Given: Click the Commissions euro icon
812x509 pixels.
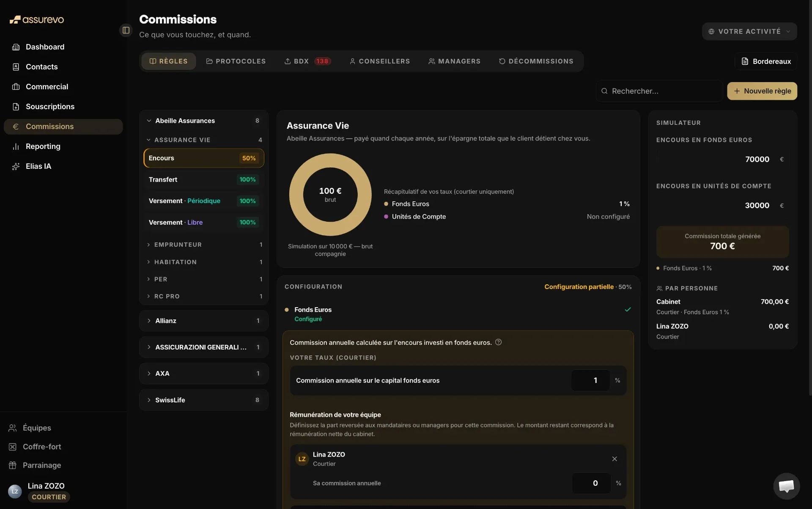Looking at the screenshot, I should pos(16,127).
